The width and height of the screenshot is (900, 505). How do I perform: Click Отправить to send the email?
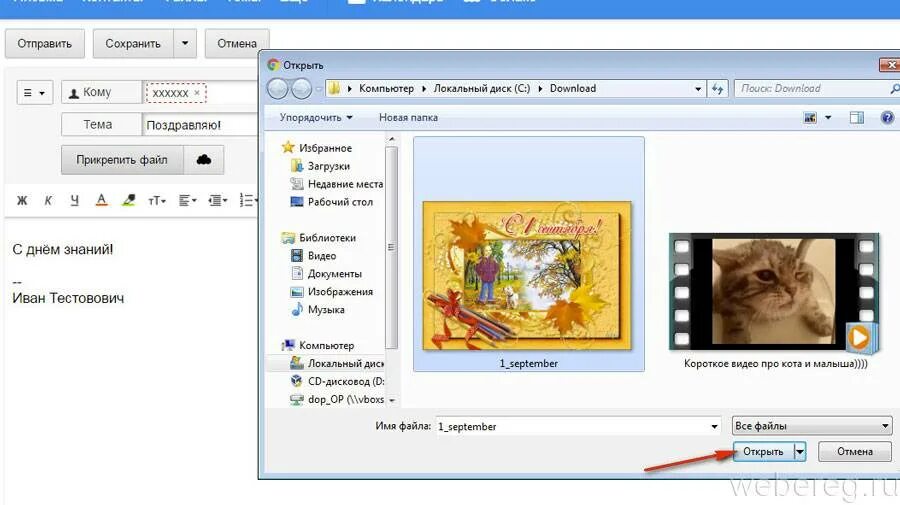45,44
